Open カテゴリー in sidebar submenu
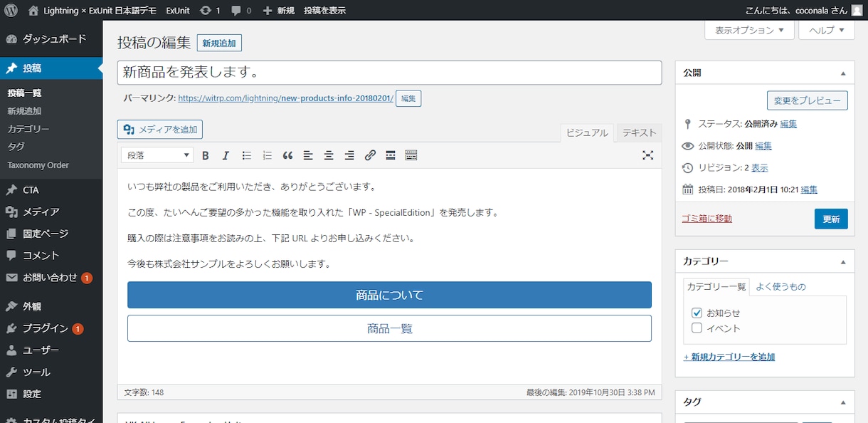Viewport: 868px width, 423px height. click(28, 129)
